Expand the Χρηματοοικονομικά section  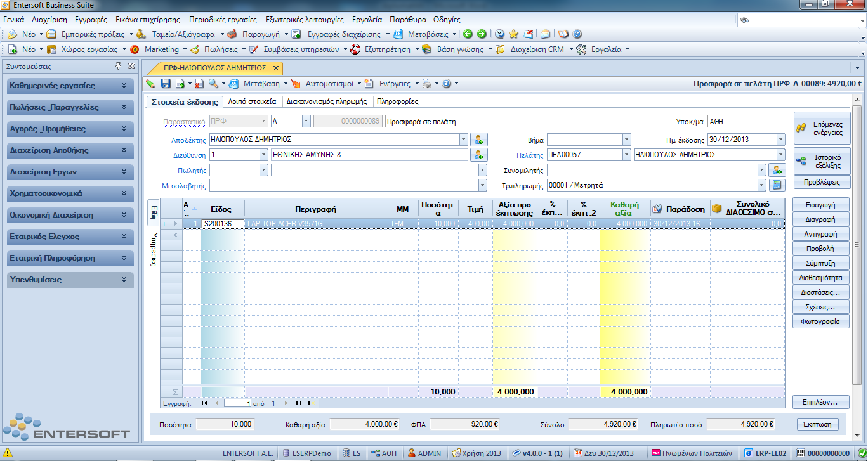click(70, 193)
